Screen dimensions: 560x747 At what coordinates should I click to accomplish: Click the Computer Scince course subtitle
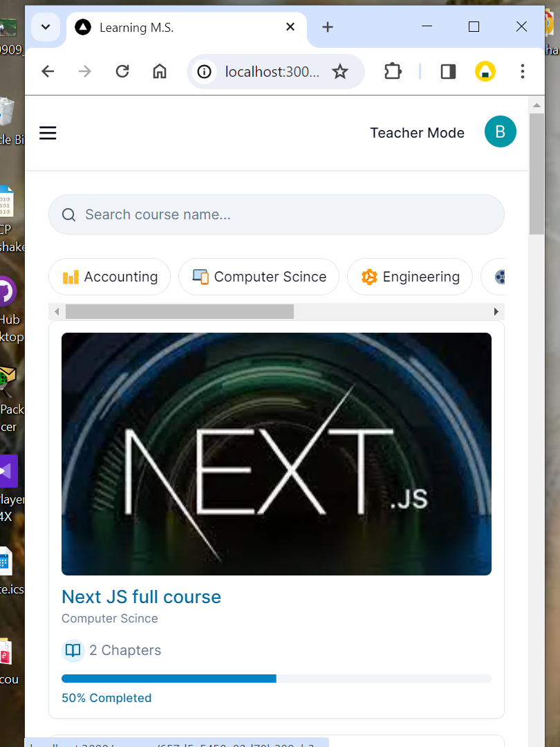(x=109, y=618)
